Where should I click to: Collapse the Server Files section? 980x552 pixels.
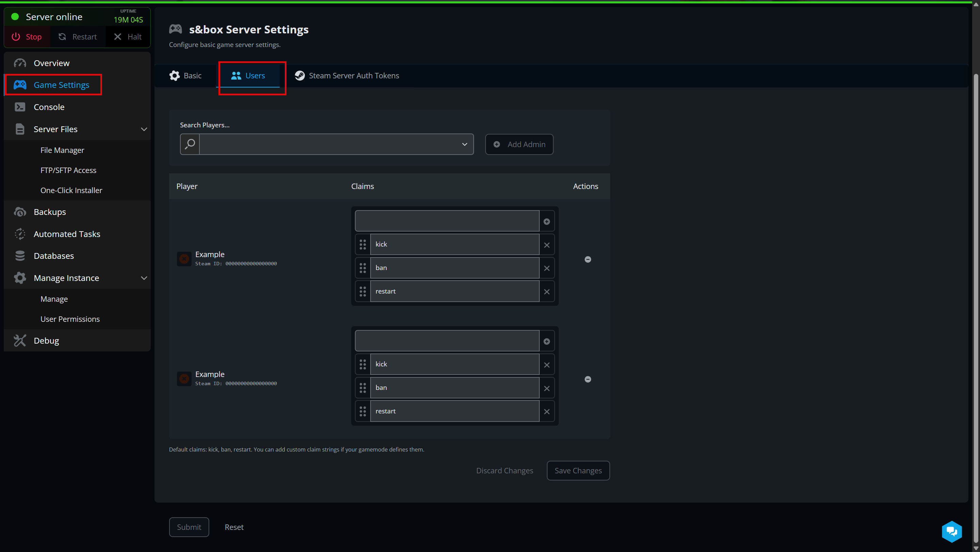pos(144,129)
